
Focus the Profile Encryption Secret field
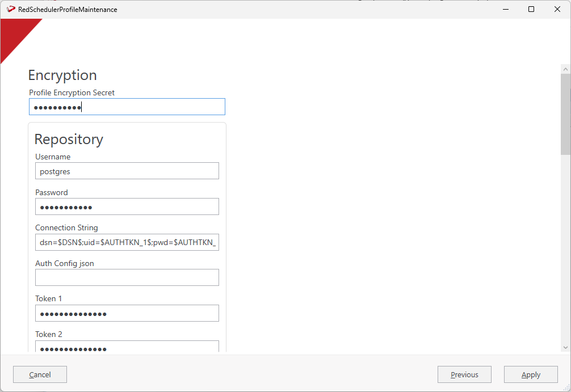click(127, 107)
